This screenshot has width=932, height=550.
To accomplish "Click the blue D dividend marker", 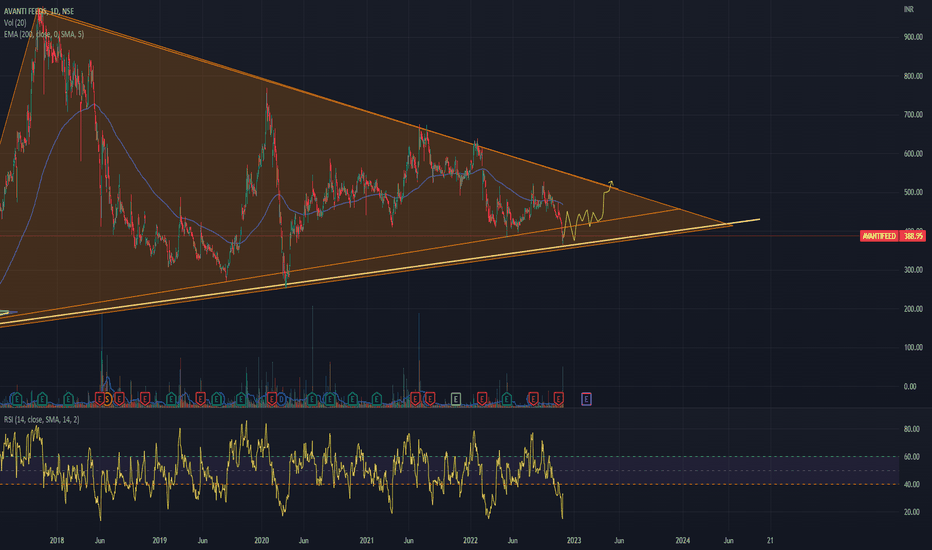I will 282,399.
